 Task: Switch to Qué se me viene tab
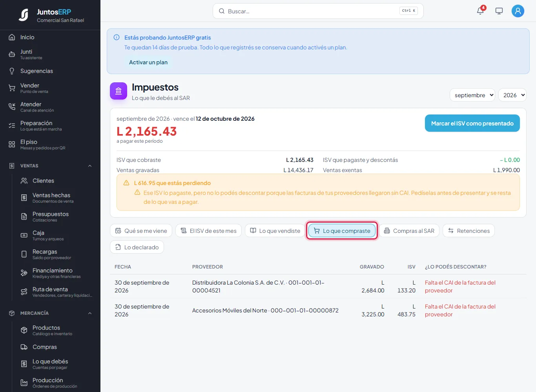tap(141, 231)
